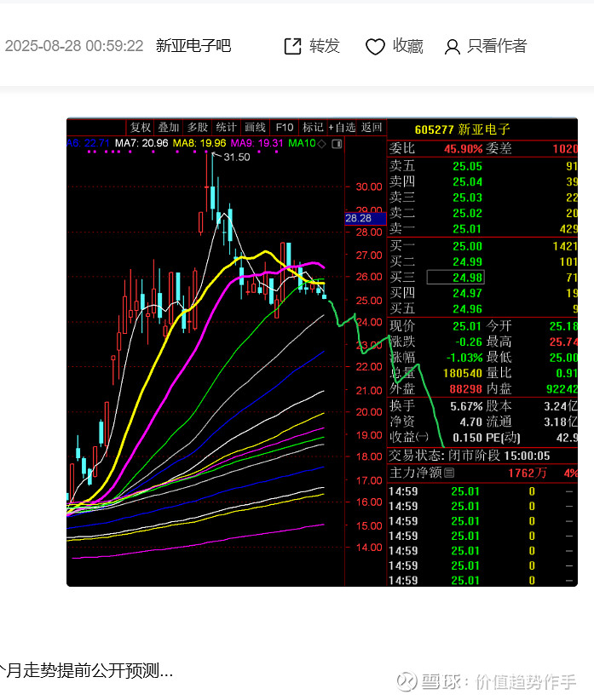The height and width of the screenshot is (700, 594).
Task: Click the diamond icon after MA10
Action: point(321,143)
